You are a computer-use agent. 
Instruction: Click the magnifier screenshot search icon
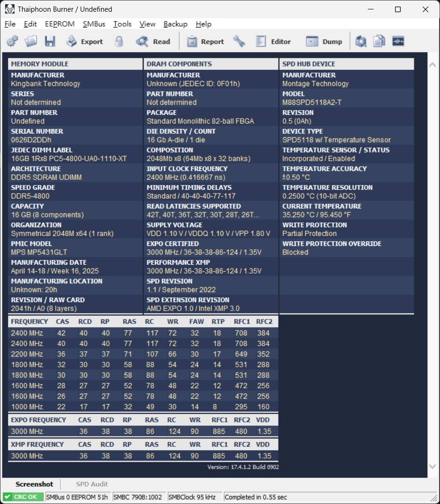tap(361, 42)
